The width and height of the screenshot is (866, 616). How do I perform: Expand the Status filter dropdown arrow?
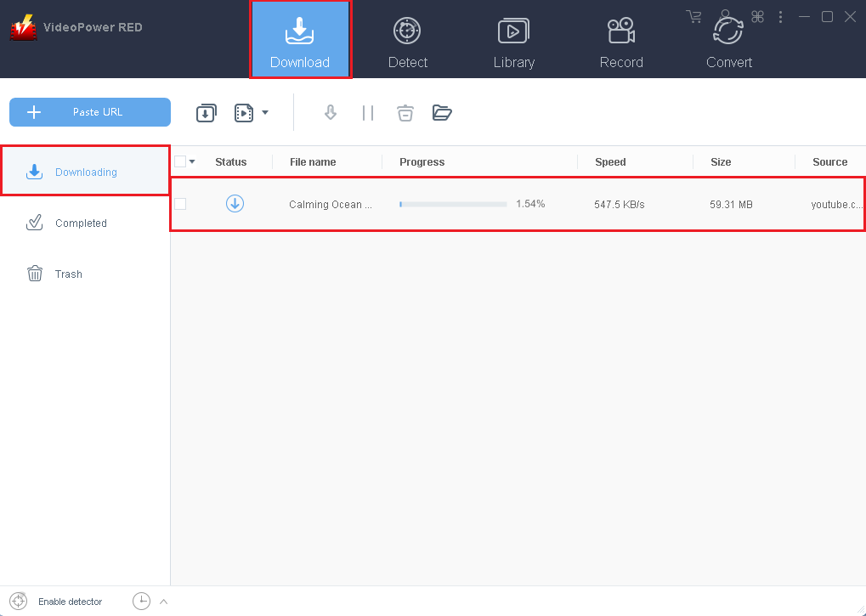click(193, 161)
